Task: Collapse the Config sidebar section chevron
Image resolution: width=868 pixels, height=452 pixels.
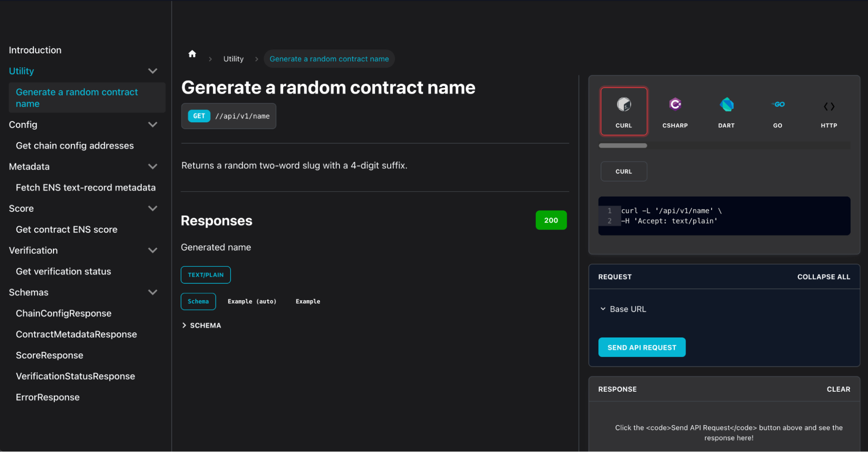Action: [x=152, y=125]
